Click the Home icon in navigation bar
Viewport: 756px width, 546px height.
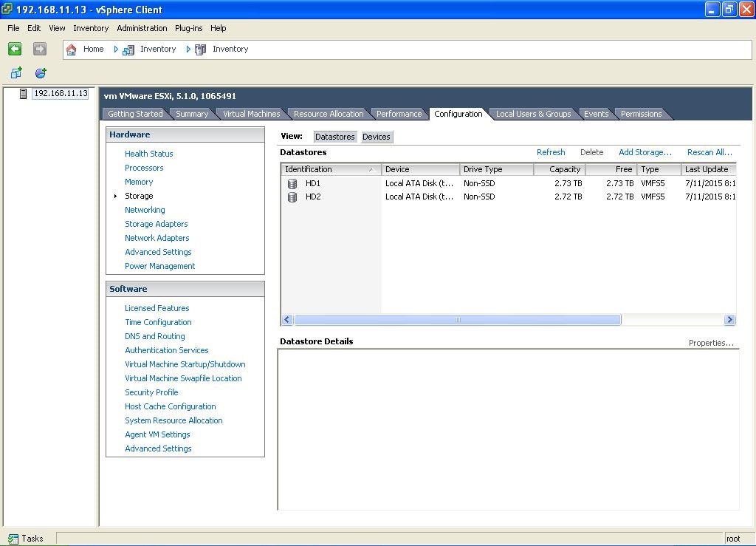click(x=72, y=50)
